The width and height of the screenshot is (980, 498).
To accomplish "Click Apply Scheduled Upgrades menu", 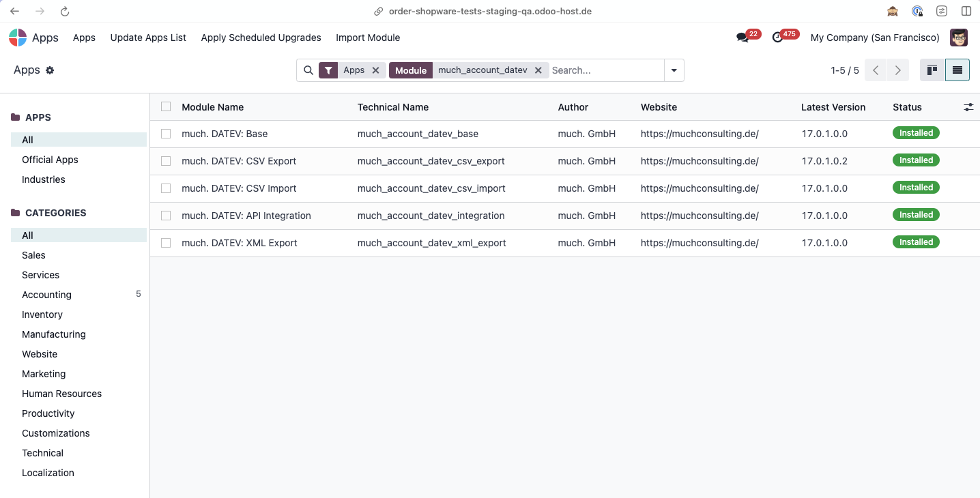I will pos(261,38).
